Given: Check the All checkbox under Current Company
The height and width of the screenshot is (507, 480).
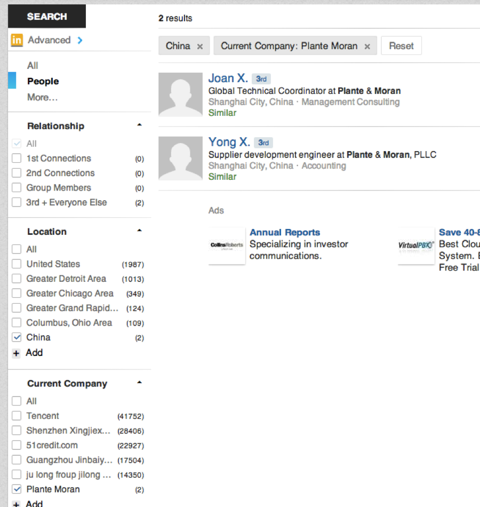Looking at the screenshot, I should coord(16,401).
